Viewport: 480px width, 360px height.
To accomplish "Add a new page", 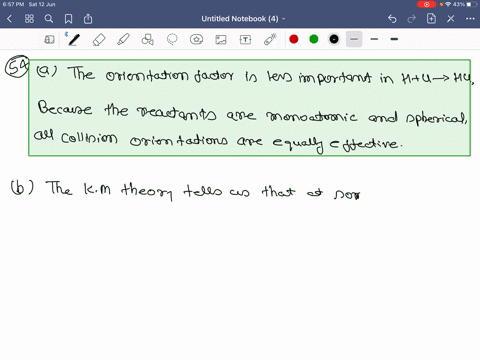I will click(x=431, y=19).
